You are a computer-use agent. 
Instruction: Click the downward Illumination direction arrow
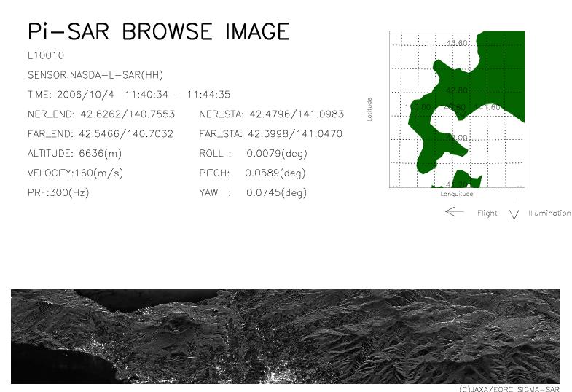[x=514, y=210]
